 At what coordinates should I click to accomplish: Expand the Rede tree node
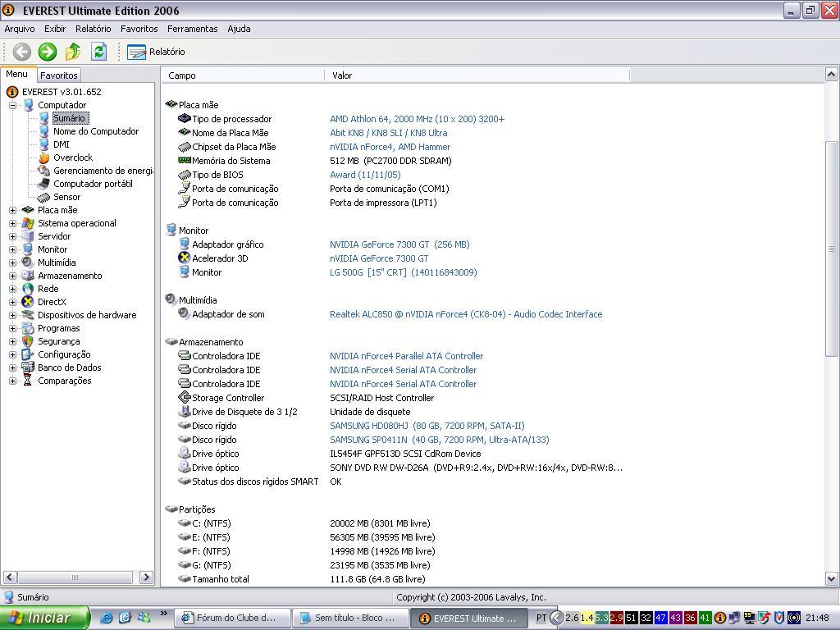tap(12, 289)
